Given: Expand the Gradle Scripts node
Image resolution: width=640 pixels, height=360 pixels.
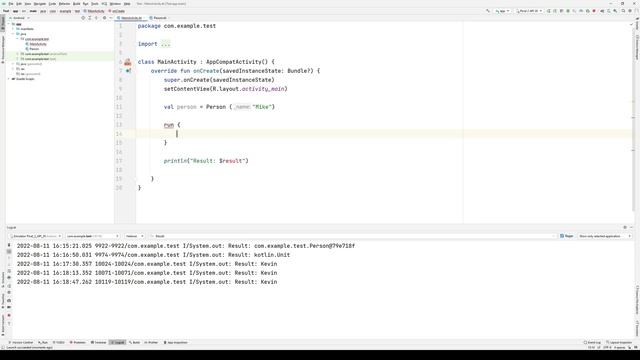Looking at the screenshot, I should [9, 79].
